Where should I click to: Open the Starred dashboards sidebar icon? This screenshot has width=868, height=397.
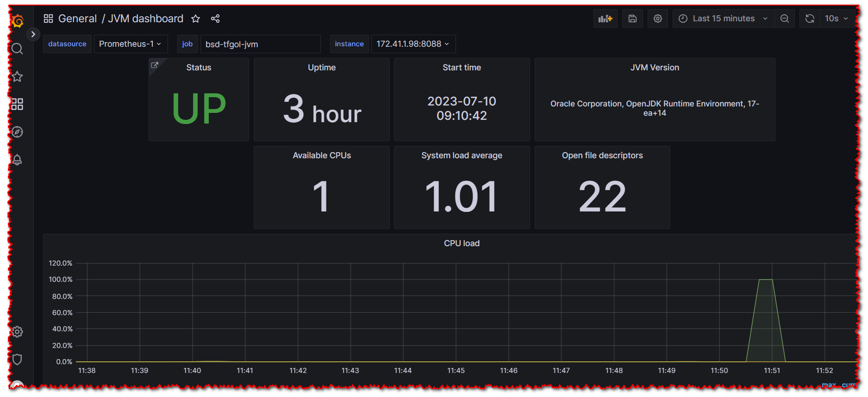click(x=17, y=76)
